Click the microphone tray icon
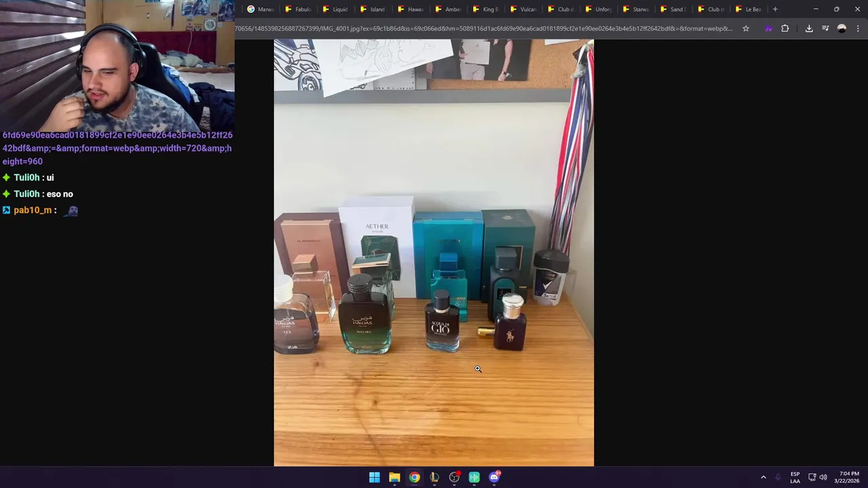The image size is (868, 488). coord(778,477)
